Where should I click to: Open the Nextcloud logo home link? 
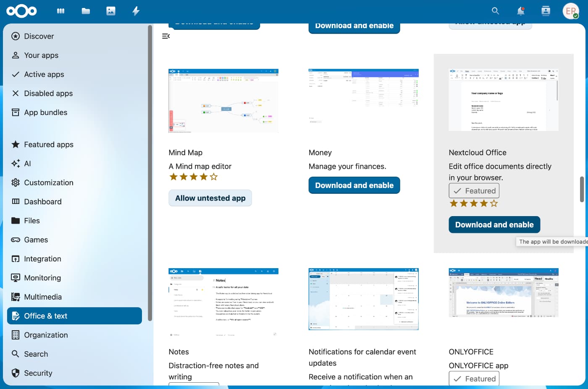21,11
